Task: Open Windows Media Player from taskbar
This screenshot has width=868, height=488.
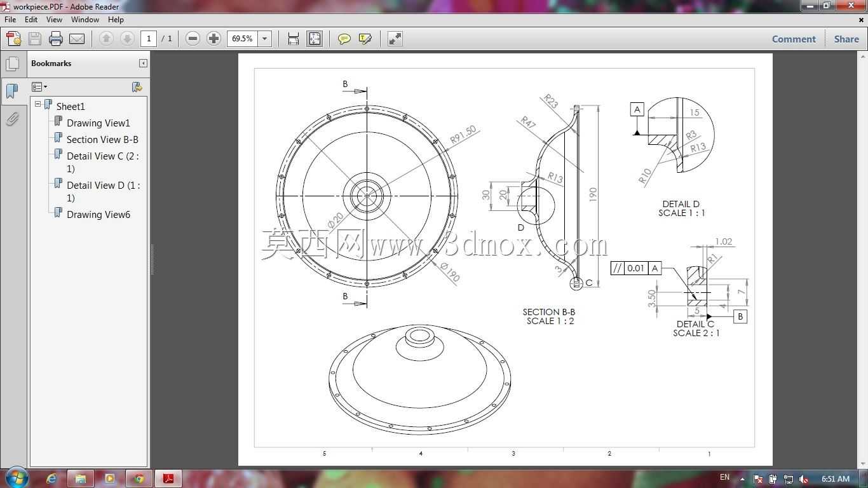Action: pyautogui.click(x=110, y=478)
